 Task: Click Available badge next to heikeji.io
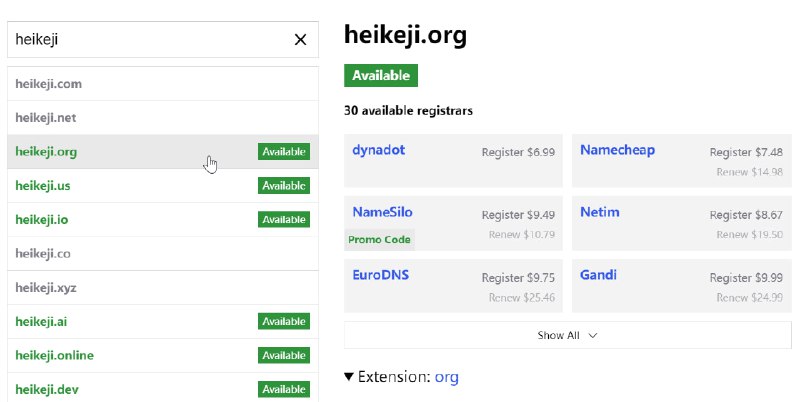(284, 219)
